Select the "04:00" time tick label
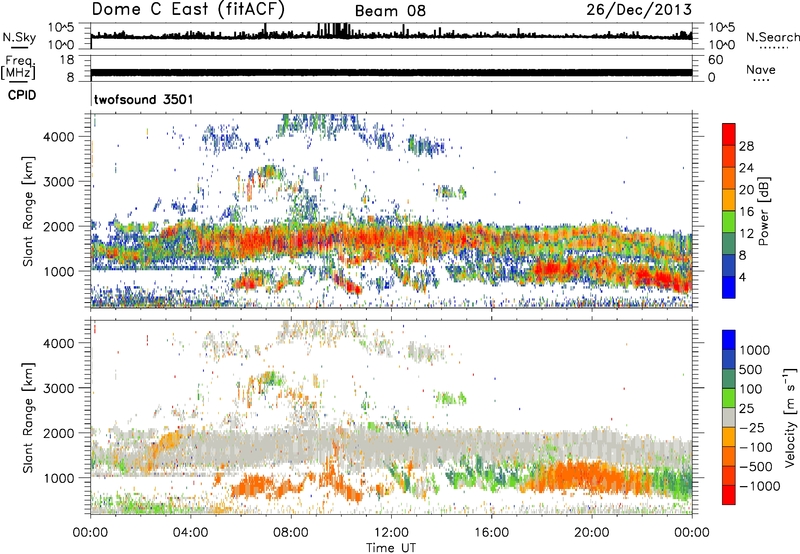800x554 pixels. click(190, 533)
